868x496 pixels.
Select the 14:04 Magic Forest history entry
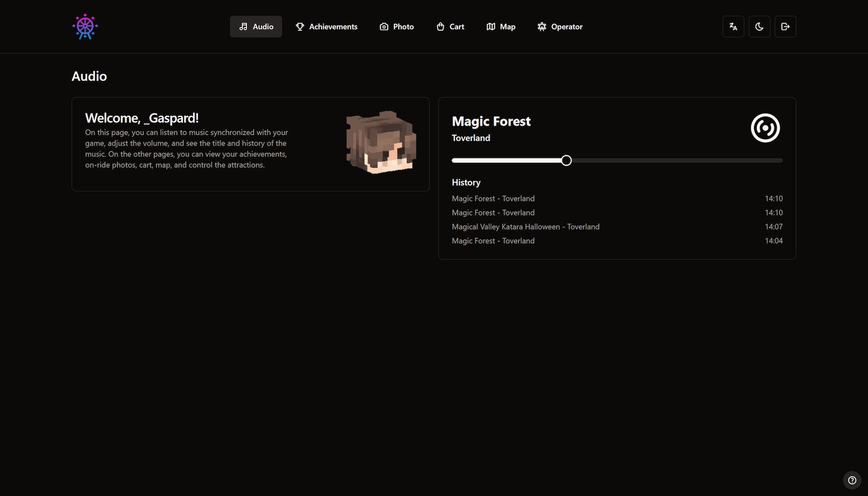click(x=493, y=241)
